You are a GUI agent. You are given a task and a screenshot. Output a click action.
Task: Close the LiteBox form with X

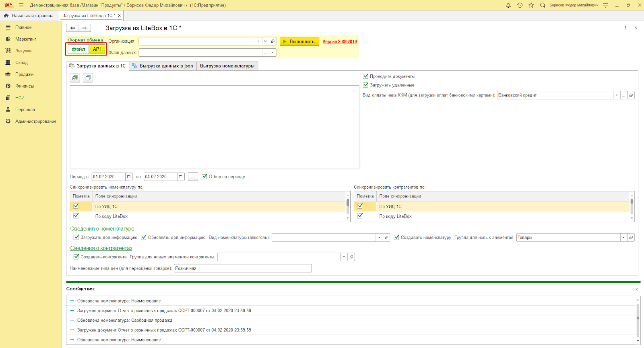[x=636, y=28]
